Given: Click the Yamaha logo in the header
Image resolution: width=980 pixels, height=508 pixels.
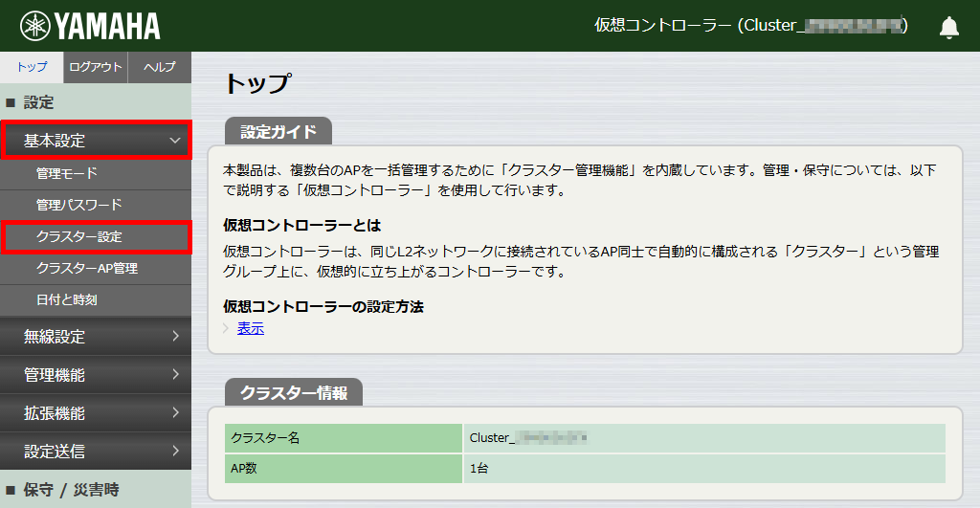Looking at the screenshot, I should (90, 26).
